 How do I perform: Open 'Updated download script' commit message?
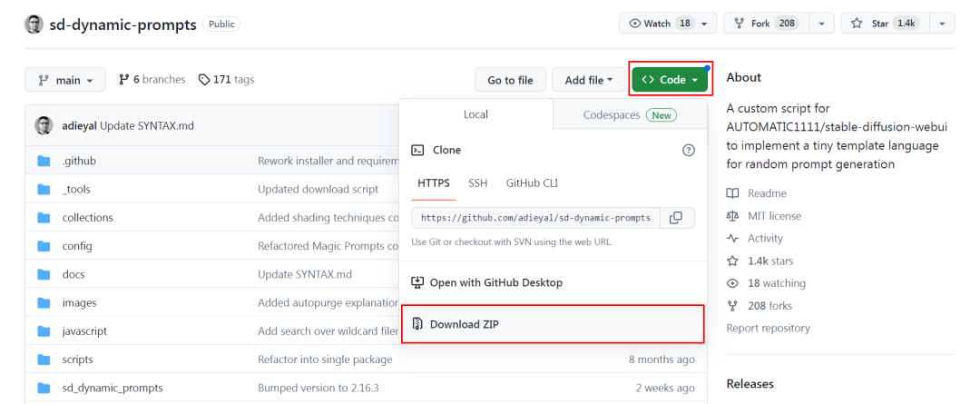(x=318, y=189)
